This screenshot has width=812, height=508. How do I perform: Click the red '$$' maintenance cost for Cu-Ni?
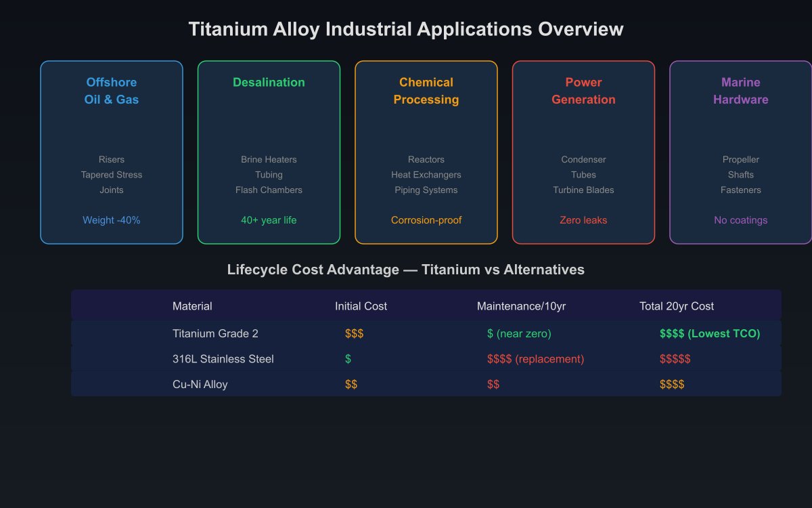(x=493, y=384)
